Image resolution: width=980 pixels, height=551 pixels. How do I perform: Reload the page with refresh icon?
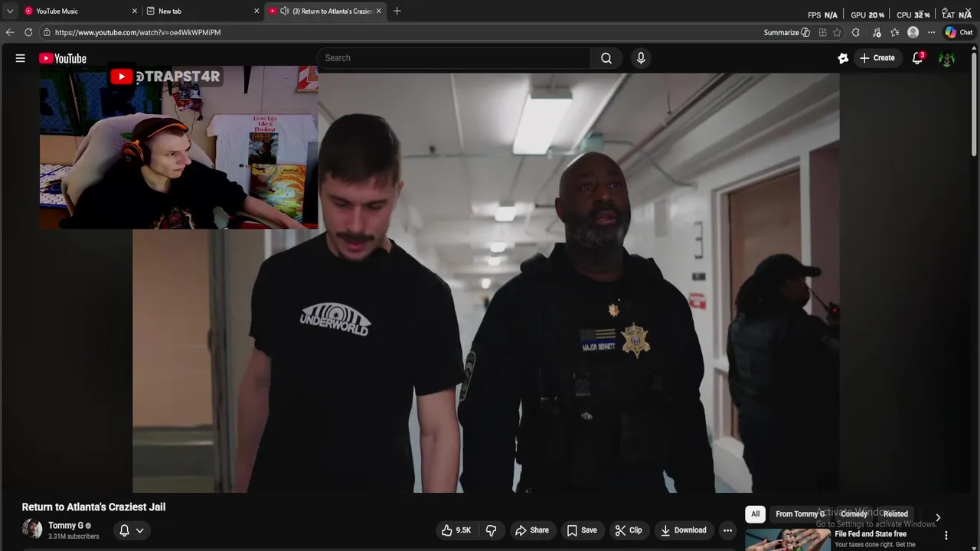coord(28,32)
